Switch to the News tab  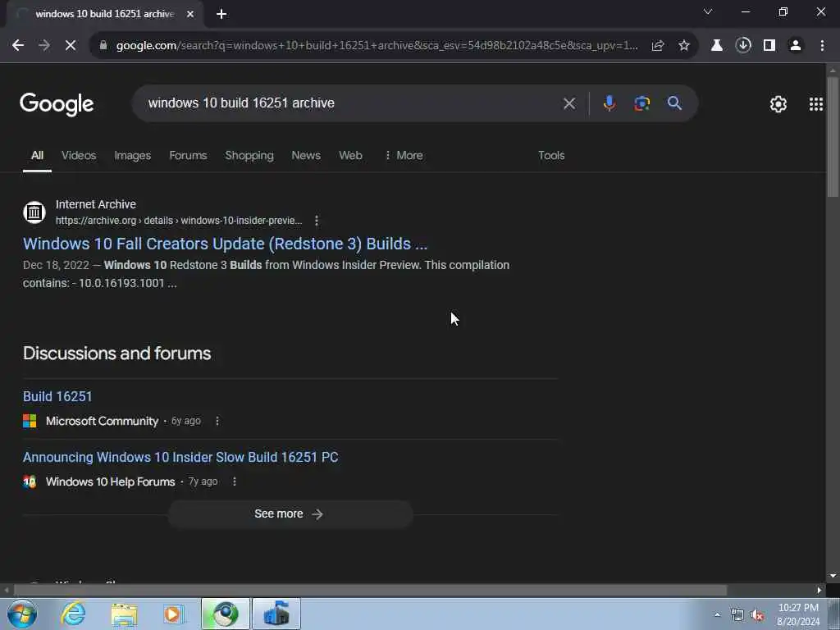[306, 155]
